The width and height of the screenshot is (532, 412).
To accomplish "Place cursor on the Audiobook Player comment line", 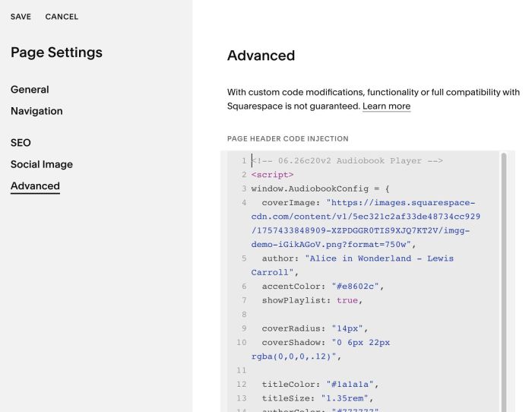I will 347,161.
